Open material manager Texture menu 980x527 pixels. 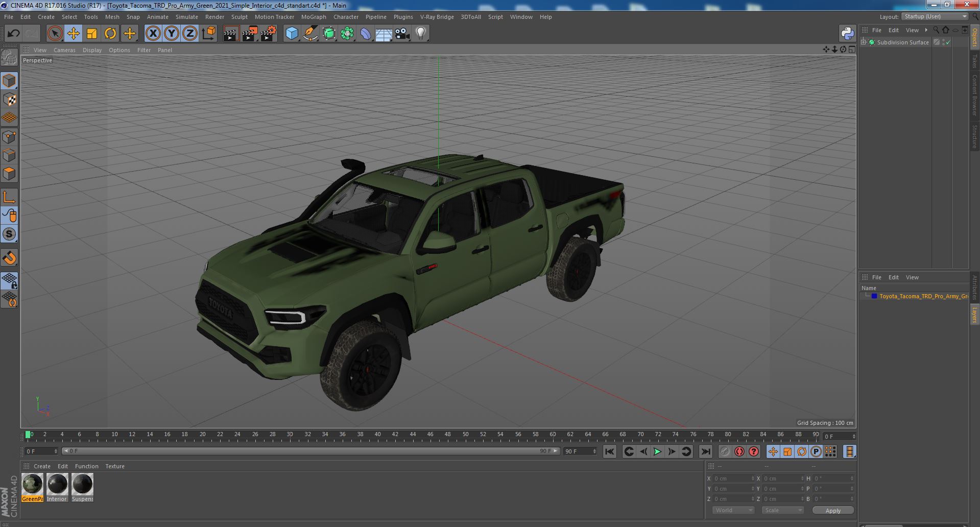[115, 466]
